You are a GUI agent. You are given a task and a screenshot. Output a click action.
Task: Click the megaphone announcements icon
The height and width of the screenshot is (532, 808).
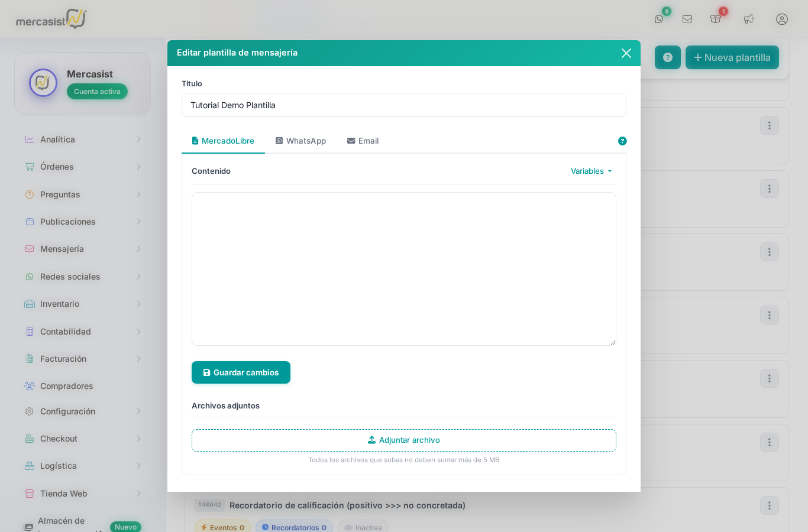(x=749, y=19)
